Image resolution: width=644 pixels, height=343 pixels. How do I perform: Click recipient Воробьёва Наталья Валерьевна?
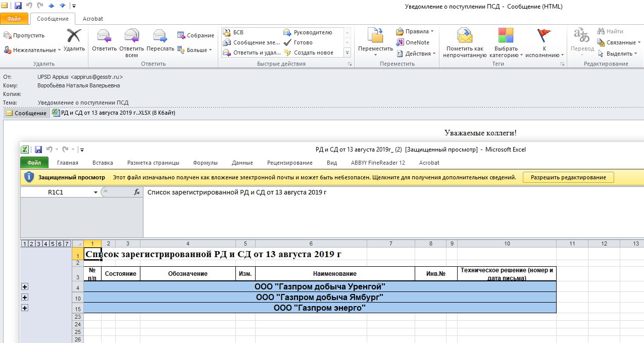point(79,85)
